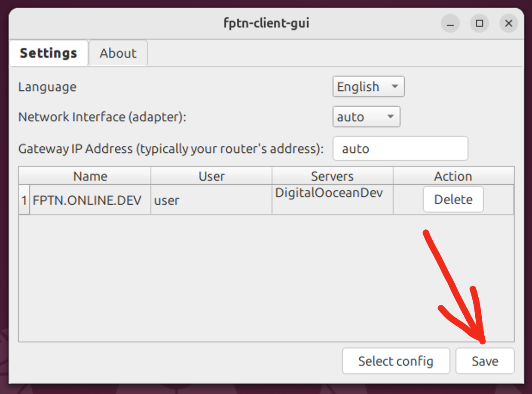
Task: Delete the FPTN.ONLINE.DEV config row
Action: pos(453,200)
